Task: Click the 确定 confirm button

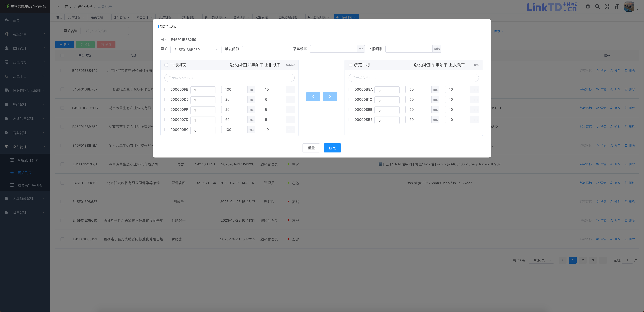Action: [x=332, y=148]
